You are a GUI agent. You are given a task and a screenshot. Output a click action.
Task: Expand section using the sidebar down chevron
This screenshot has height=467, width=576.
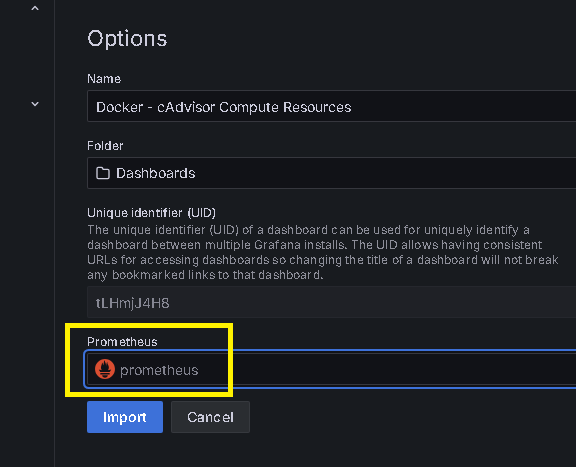point(35,104)
